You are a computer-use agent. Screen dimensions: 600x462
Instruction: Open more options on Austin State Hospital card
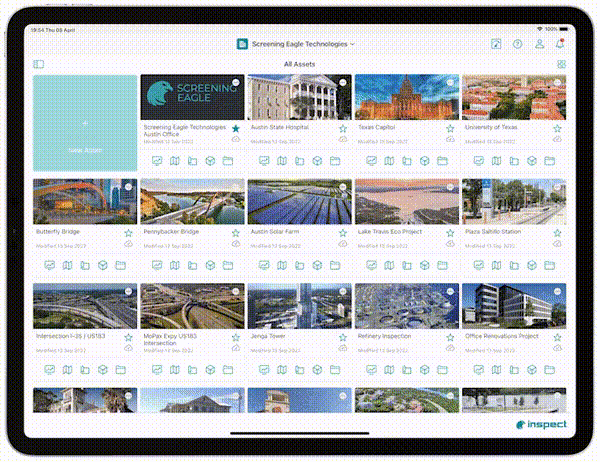343,82
